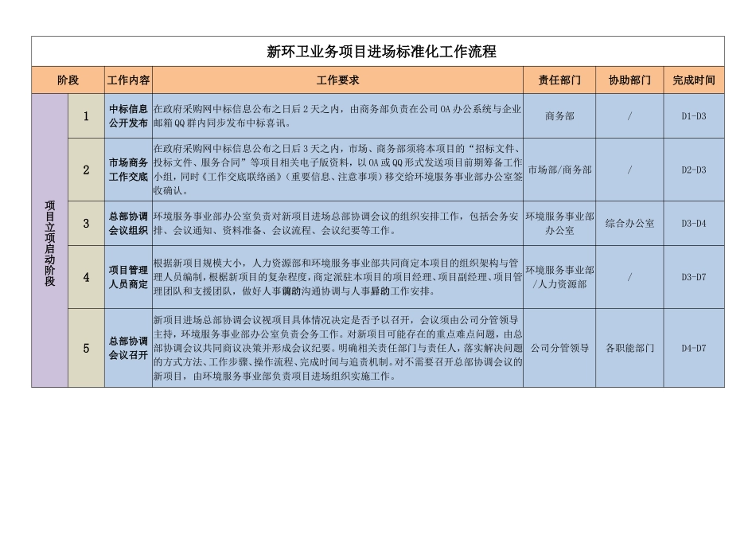Click the 工作内容 column header
756x535 pixels.
pos(128,80)
